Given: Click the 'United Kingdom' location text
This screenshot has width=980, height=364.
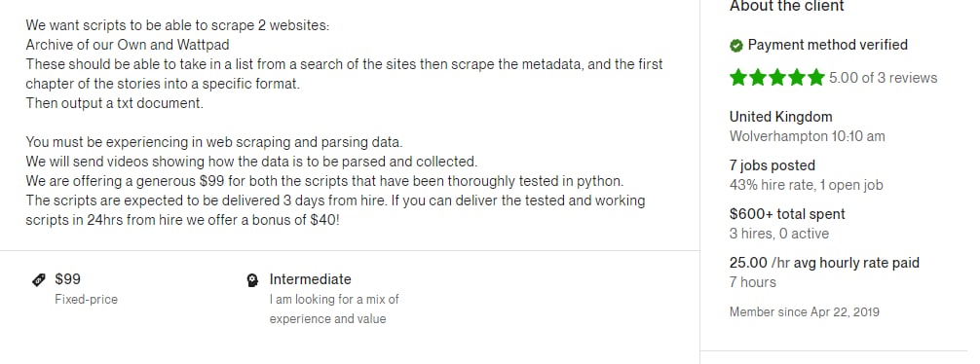Looking at the screenshot, I should coord(780,117).
